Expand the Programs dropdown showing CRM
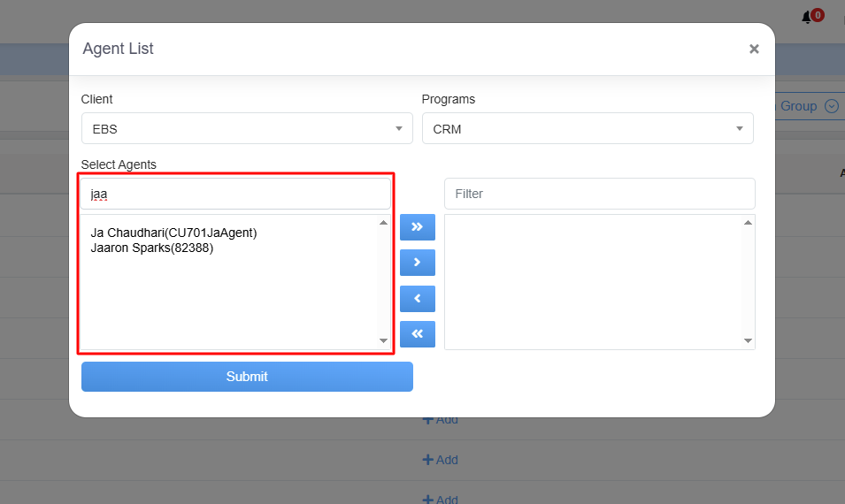Viewport: 845px width, 504px height. tap(587, 129)
